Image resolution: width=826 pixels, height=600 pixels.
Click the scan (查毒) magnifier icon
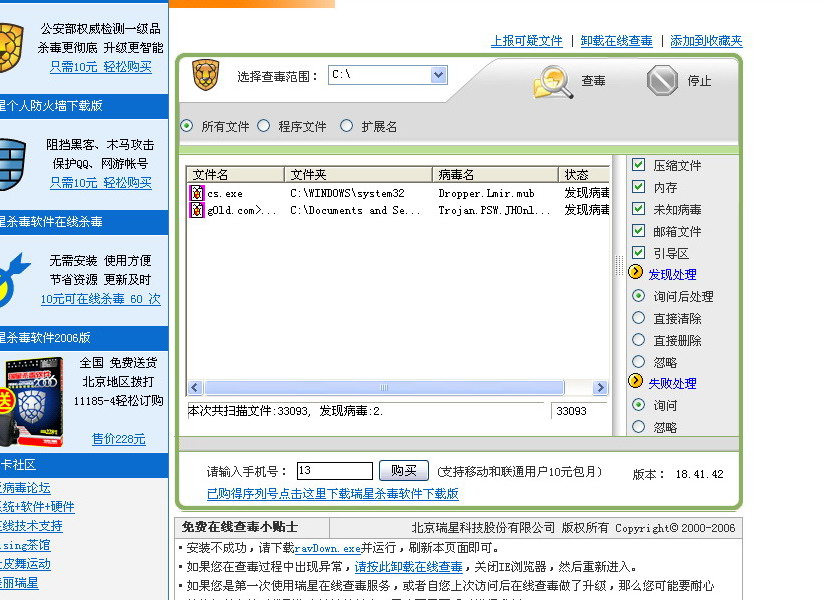pyautogui.click(x=553, y=82)
